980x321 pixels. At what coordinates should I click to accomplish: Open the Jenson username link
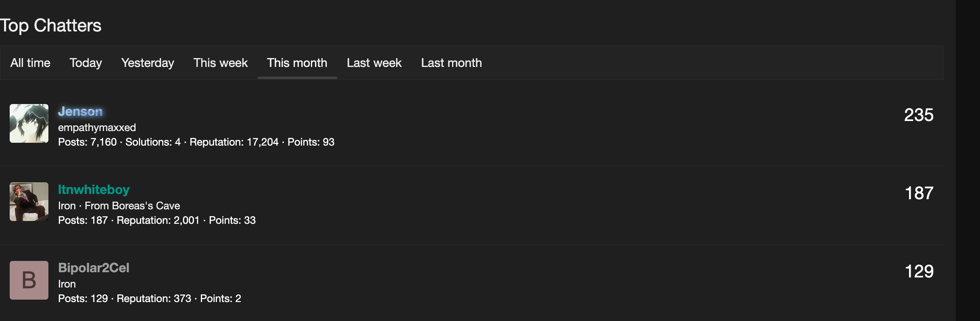click(x=80, y=111)
